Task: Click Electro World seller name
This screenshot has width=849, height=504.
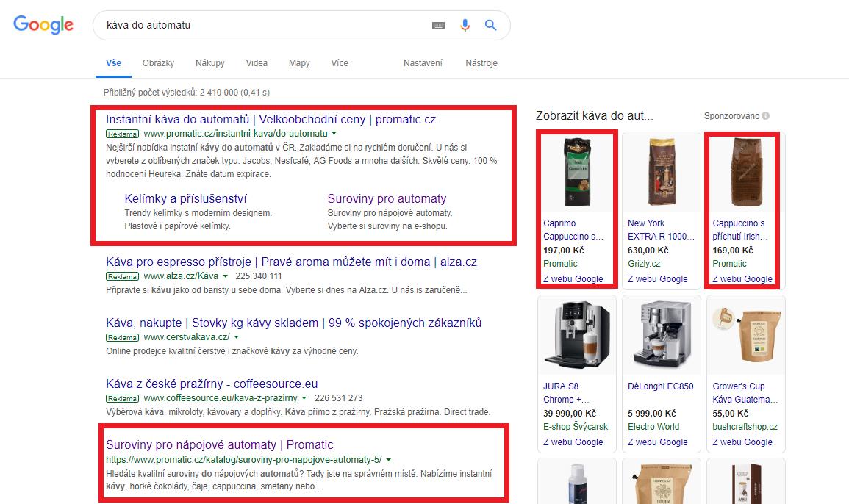Action: click(653, 427)
